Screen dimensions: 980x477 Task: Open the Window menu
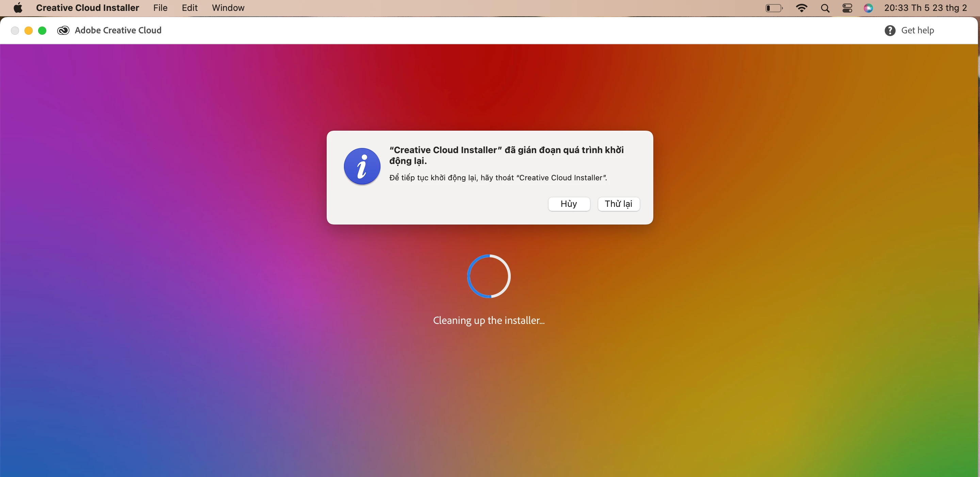(228, 8)
